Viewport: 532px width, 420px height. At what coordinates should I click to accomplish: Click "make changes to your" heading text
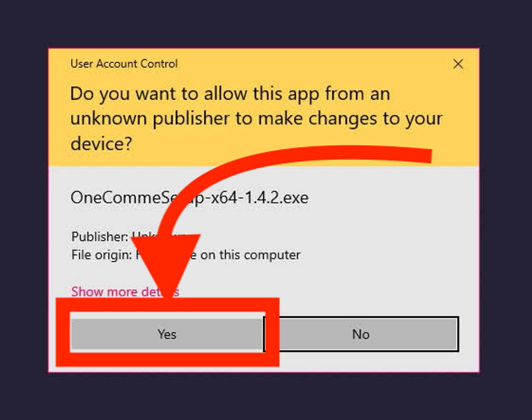(x=350, y=119)
